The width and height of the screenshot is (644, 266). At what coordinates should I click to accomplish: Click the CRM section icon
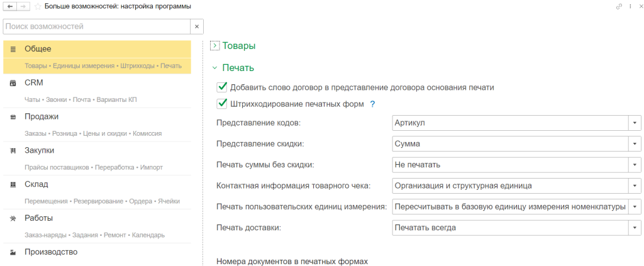click(x=13, y=83)
